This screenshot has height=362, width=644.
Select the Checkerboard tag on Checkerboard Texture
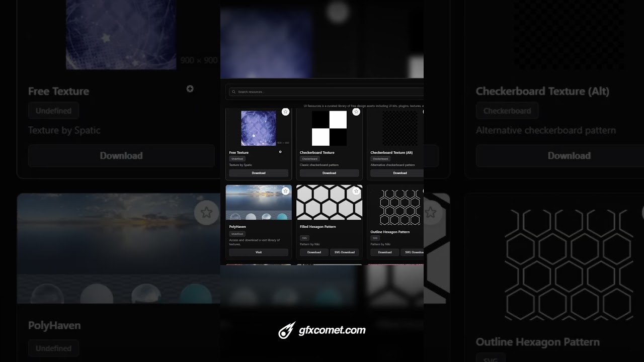click(x=310, y=159)
